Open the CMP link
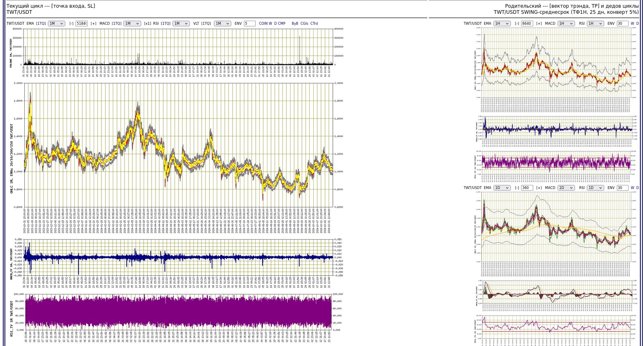This screenshot has width=644, height=346. (282, 24)
